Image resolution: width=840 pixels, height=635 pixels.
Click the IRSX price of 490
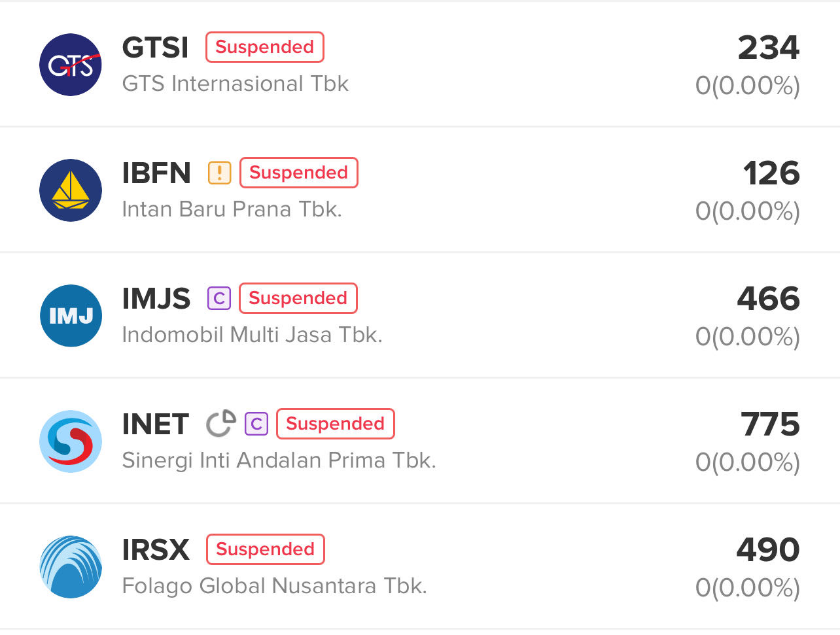tap(768, 549)
